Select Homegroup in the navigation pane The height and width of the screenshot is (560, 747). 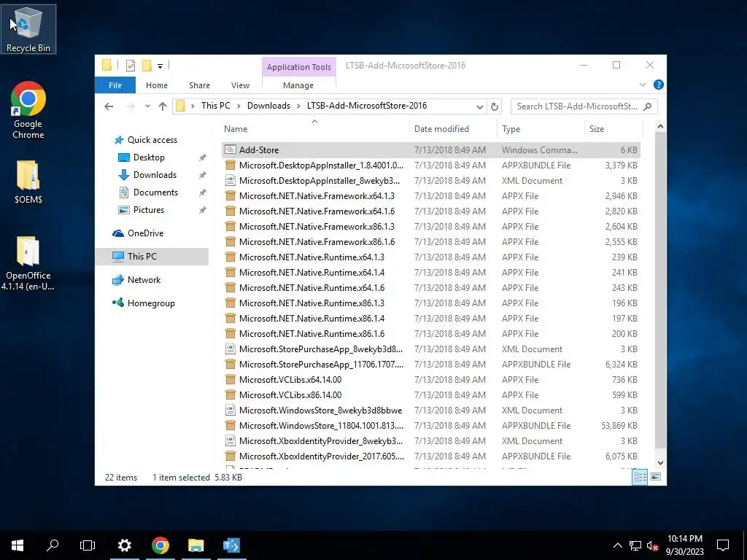pos(151,303)
